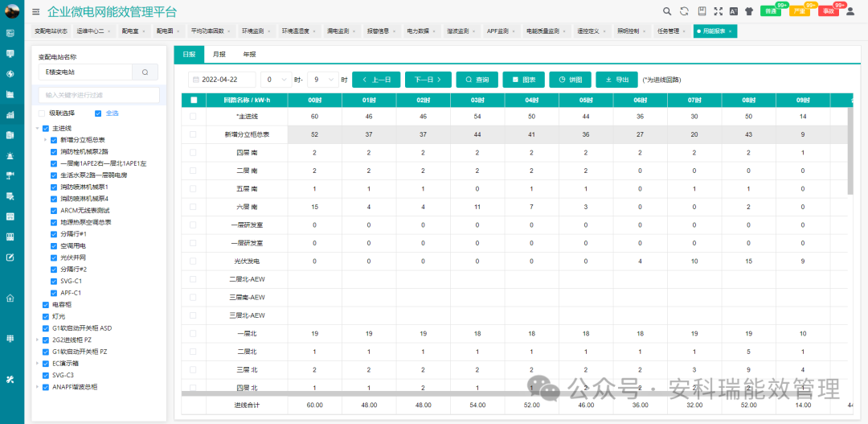Close the 配电室 tab
This screenshot has height=424, width=868.
144,31
